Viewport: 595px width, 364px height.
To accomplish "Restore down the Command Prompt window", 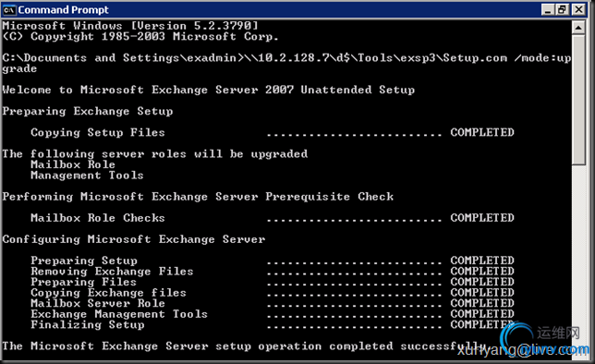I will (562, 9).
